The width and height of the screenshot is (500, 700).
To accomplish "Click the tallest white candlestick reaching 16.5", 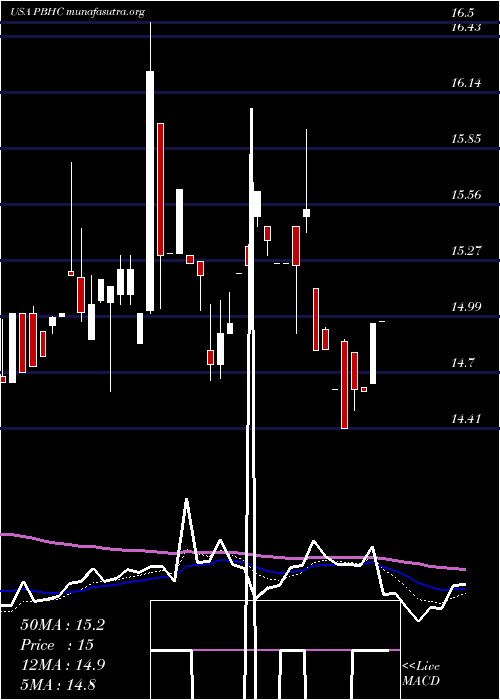I will (150, 191).
